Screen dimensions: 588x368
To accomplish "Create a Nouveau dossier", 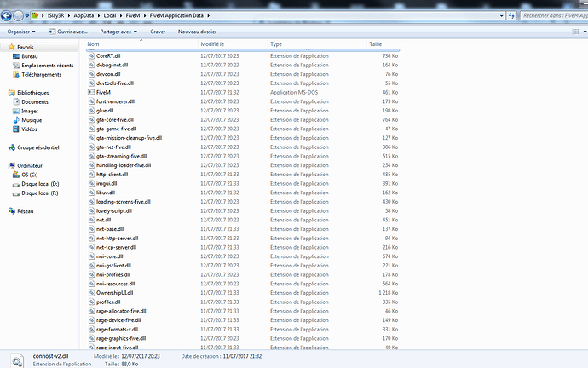I will [x=197, y=32].
